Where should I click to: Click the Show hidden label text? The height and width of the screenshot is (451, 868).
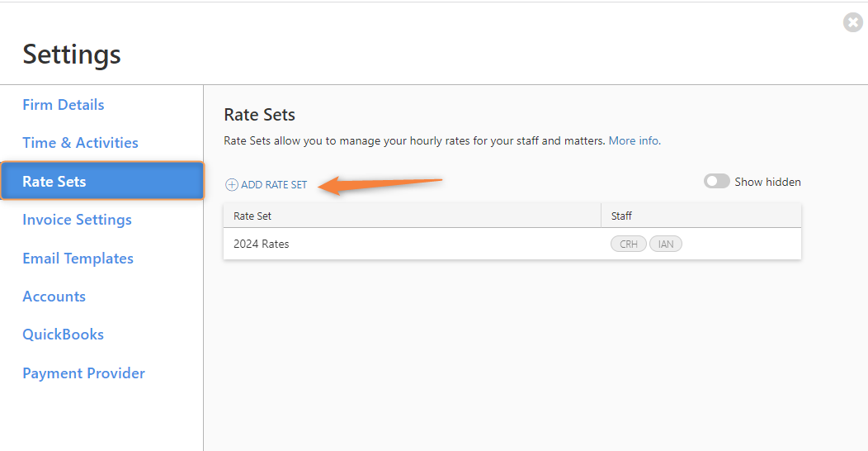(x=767, y=182)
